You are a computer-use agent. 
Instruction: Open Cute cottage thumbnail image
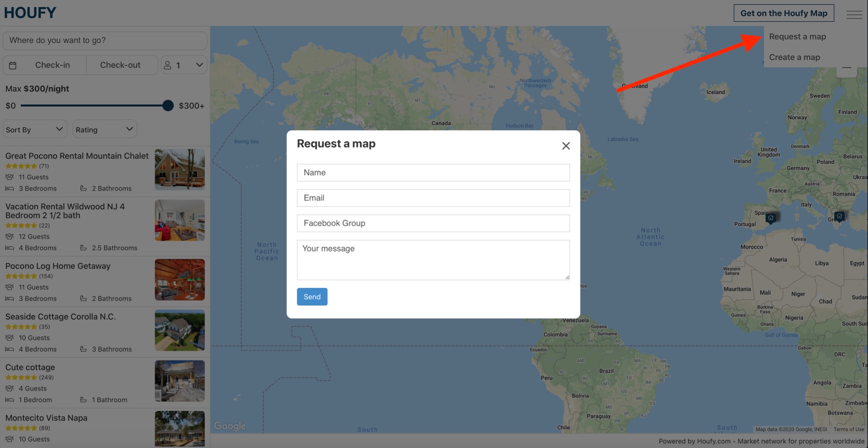click(x=180, y=381)
